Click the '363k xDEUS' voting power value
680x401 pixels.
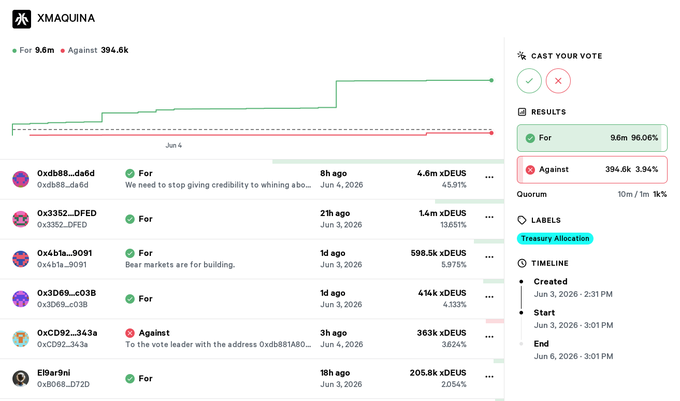pyautogui.click(x=441, y=333)
